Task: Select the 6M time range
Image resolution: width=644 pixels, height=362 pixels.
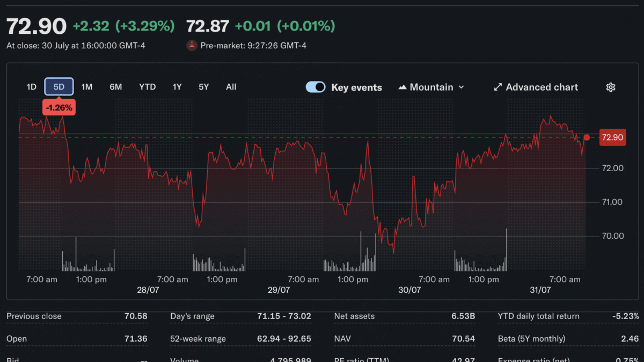Action: [x=116, y=87]
